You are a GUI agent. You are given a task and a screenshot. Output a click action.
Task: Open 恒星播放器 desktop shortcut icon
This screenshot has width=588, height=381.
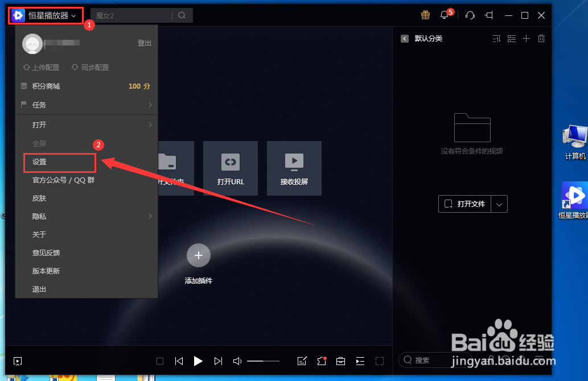click(x=574, y=200)
